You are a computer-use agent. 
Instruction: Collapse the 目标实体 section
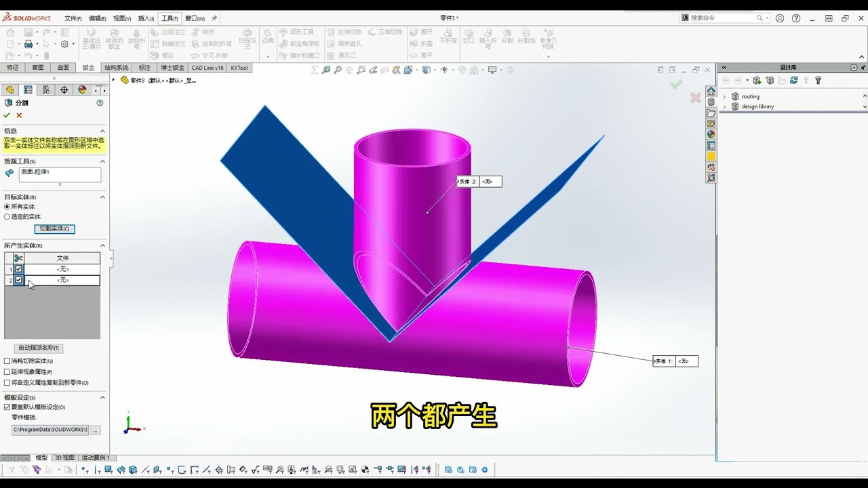click(102, 197)
